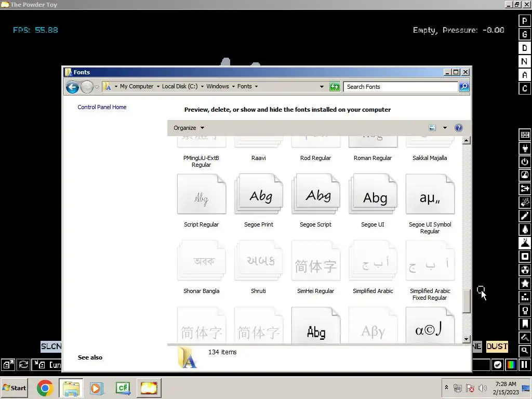Select the Force arrows category icon

coord(525,189)
